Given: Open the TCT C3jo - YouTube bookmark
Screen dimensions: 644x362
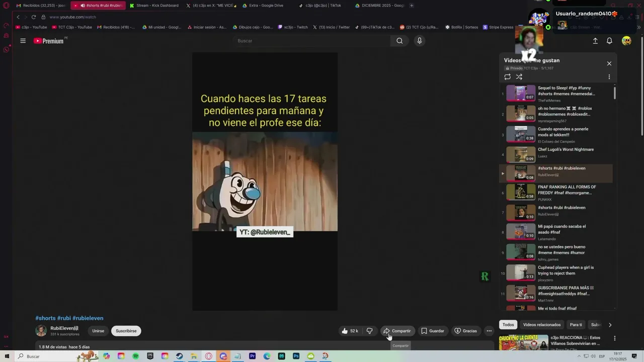Looking at the screenshot, I should pyautogui.click(x=72, y=27).
